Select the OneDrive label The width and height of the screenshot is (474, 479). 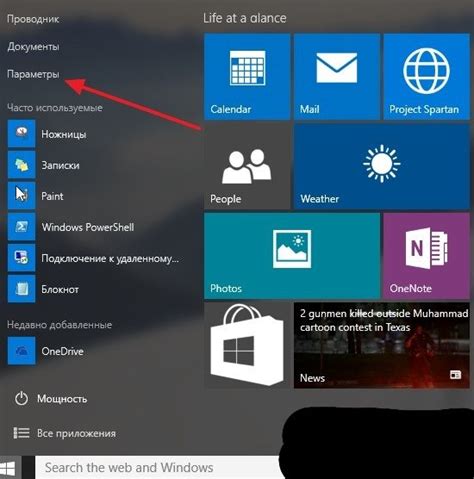click(62, 351)
